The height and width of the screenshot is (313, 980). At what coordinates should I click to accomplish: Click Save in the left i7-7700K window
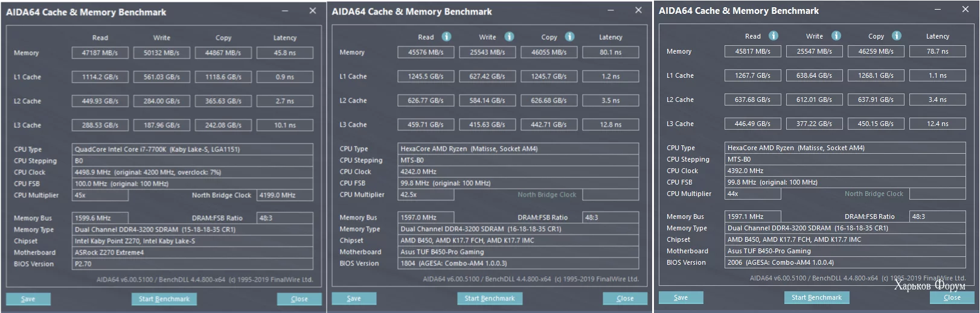28,299
